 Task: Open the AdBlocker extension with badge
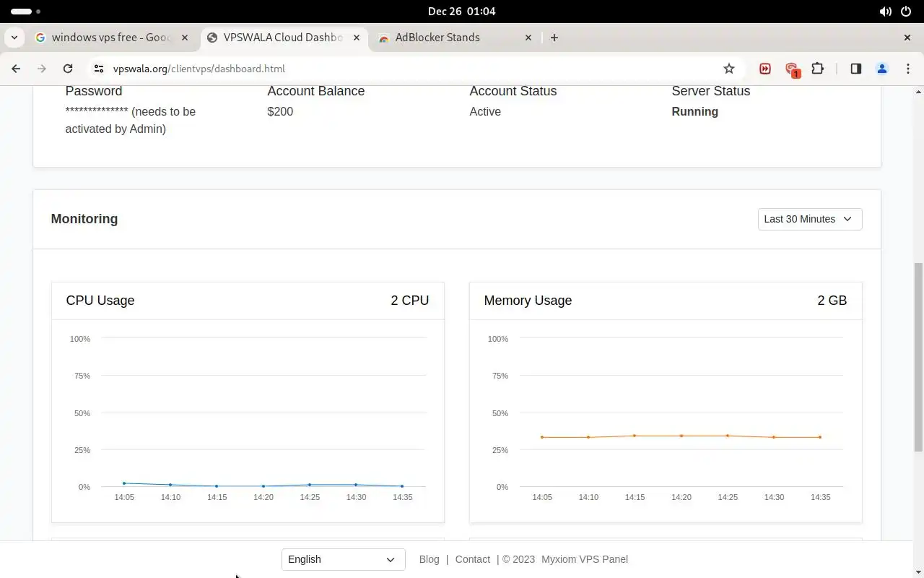(x=792, y=69)
